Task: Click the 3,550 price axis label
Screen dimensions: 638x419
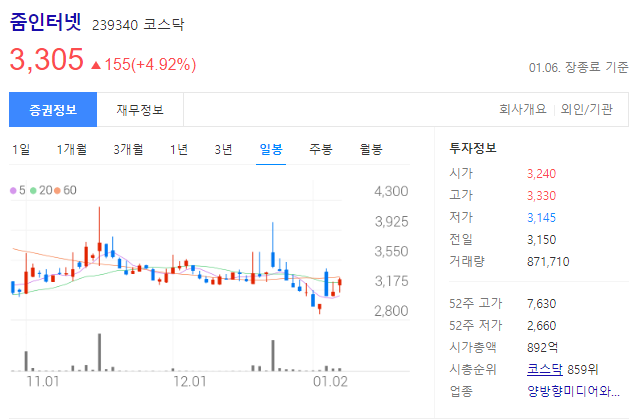Action: tap(391, 251)
